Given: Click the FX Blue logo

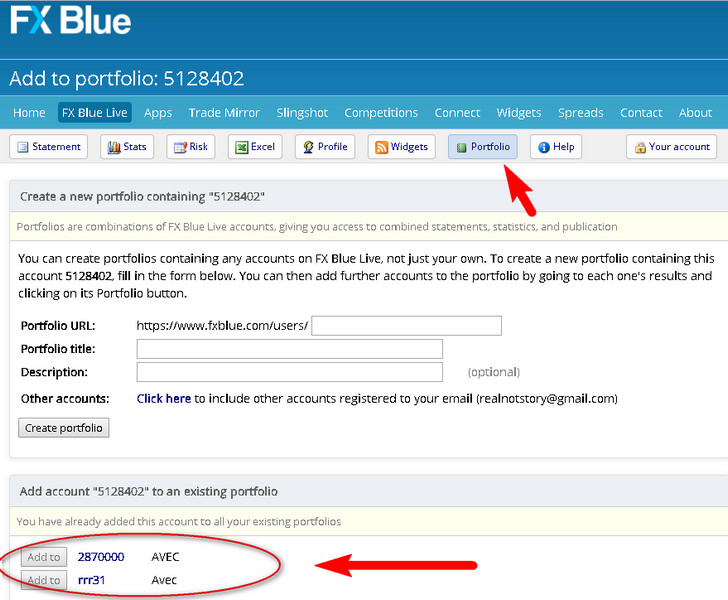Looking at the screenshot, I should pos(71,20).
